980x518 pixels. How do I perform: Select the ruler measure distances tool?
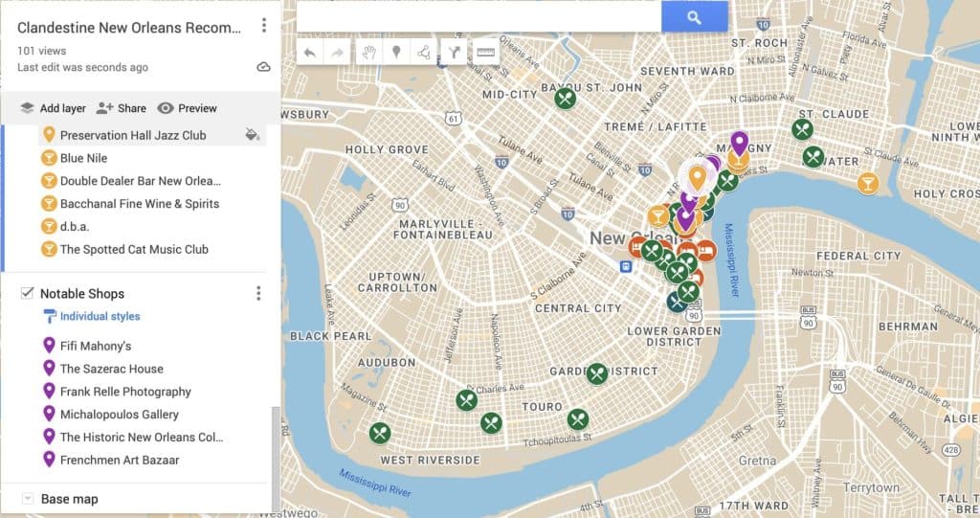pos(485,52)
